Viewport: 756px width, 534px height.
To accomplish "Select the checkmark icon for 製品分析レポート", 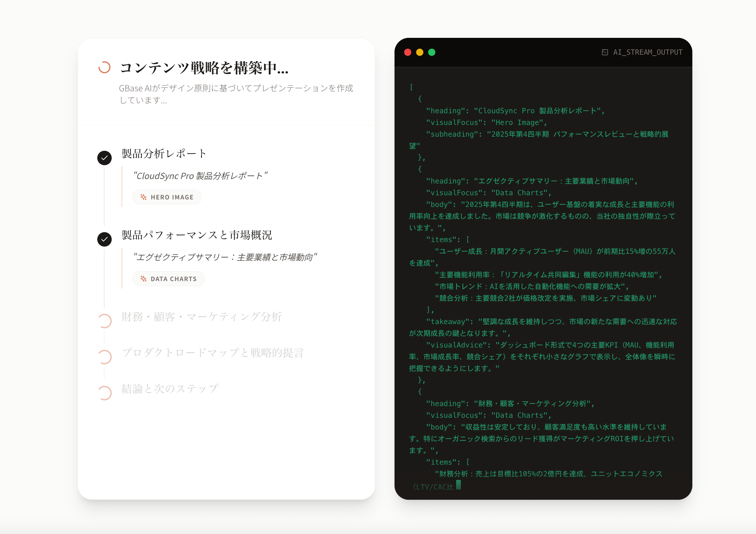I will (104, 157).
